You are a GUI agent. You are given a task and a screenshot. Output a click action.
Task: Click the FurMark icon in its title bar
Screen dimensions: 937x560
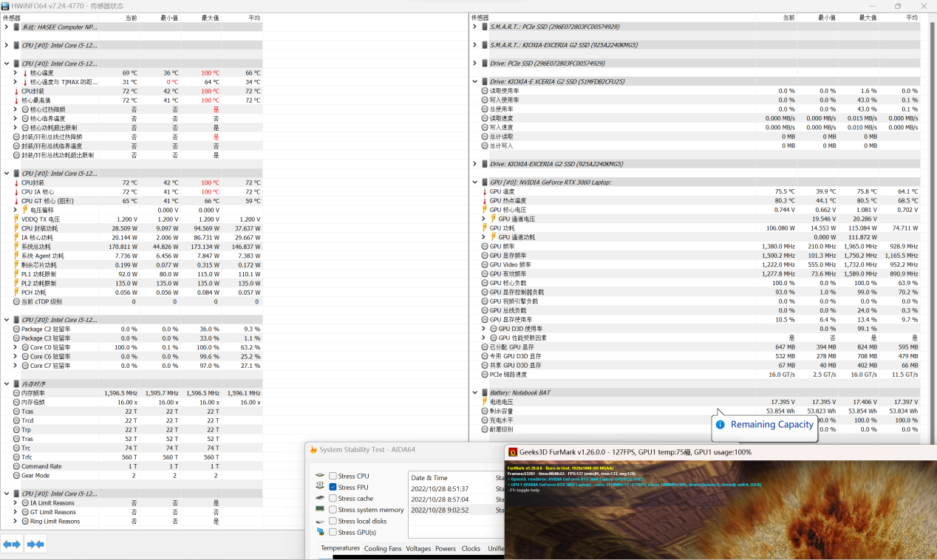point(513,452)
